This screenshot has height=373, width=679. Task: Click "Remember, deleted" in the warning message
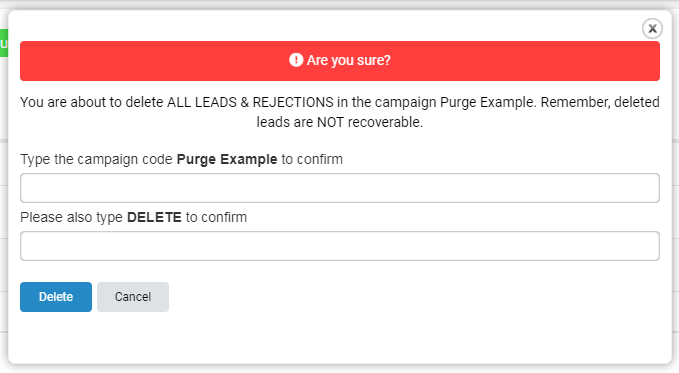[x=600, y=102]
